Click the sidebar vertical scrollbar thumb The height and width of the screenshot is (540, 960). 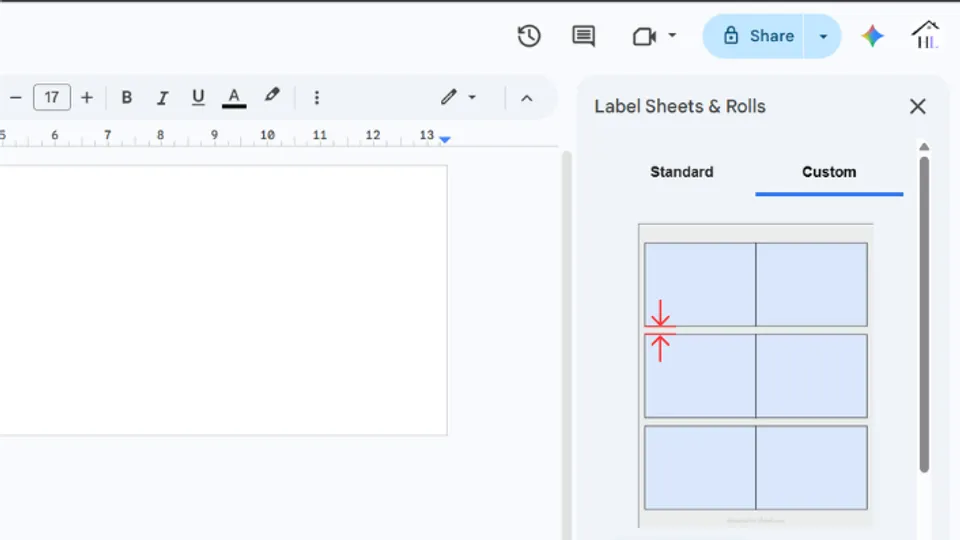(924, 315)
